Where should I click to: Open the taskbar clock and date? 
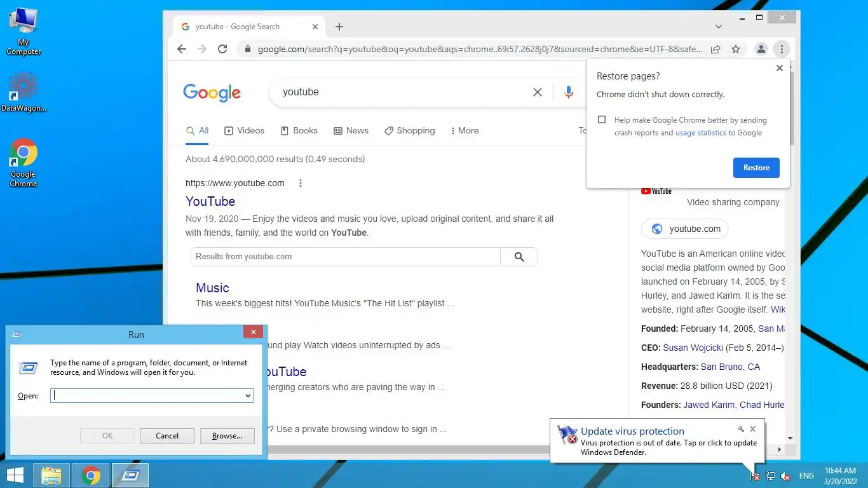pos(841,475)
